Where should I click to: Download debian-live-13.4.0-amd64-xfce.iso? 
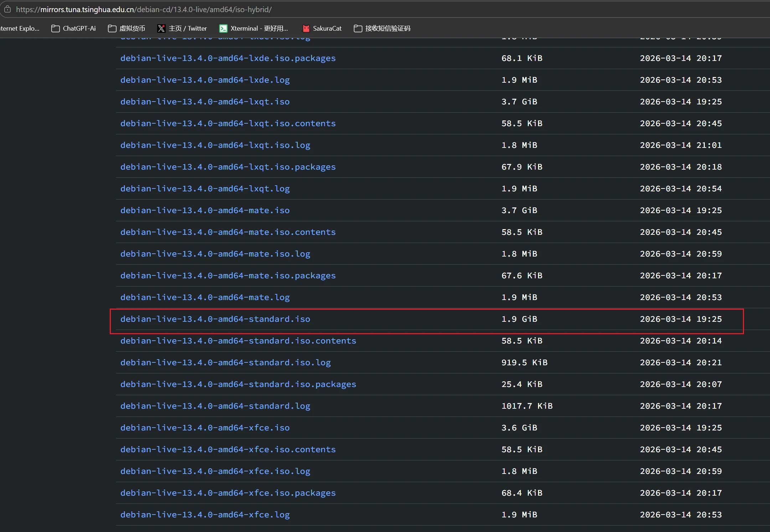(205, 428)
